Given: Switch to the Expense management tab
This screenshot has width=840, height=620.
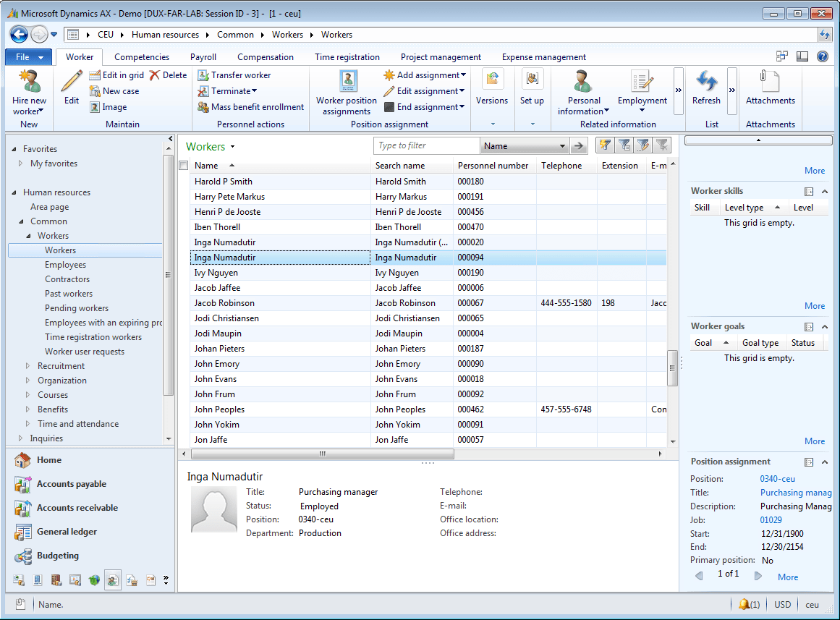Looking at the screenshot, I should pos(544,57).
